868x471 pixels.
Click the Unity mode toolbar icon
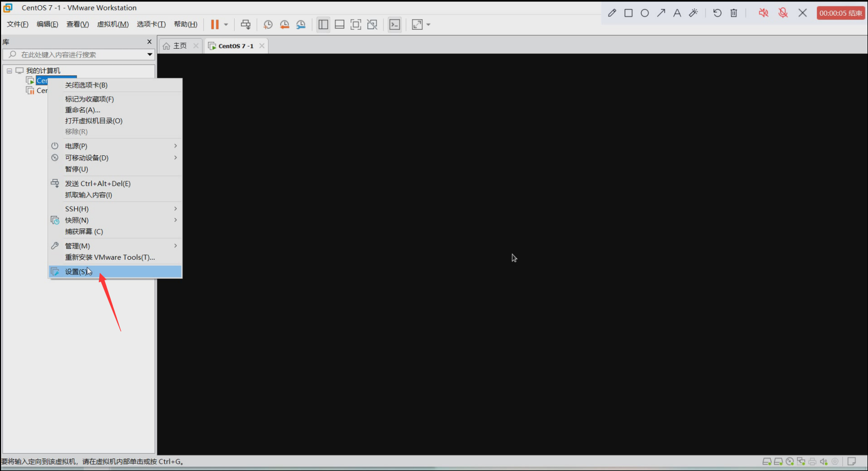click(x=372, y=25)
